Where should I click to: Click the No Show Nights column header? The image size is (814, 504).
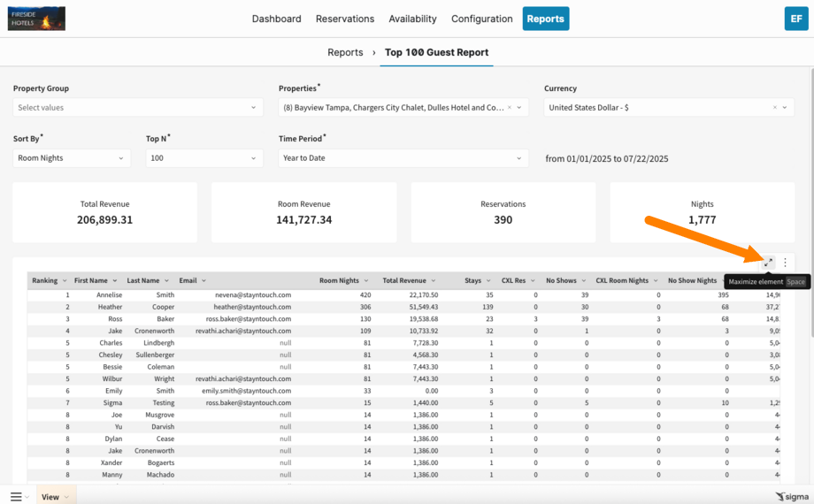coord(692,281)
